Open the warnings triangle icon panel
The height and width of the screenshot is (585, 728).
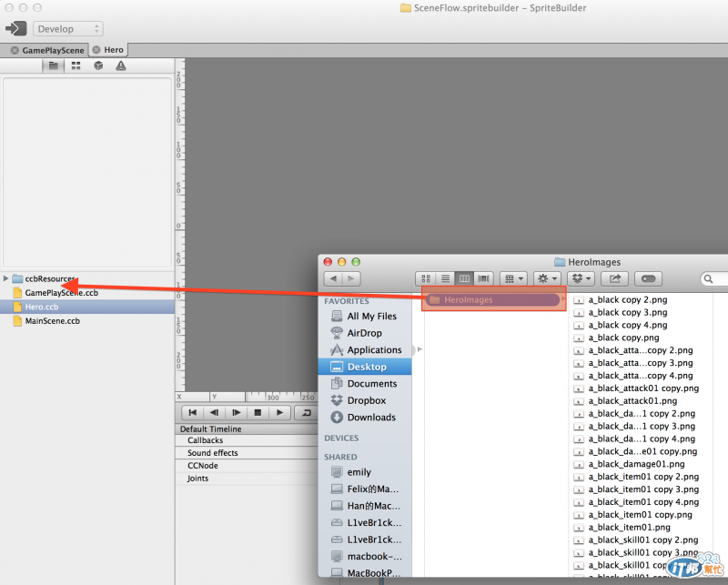tap(121, 66)
